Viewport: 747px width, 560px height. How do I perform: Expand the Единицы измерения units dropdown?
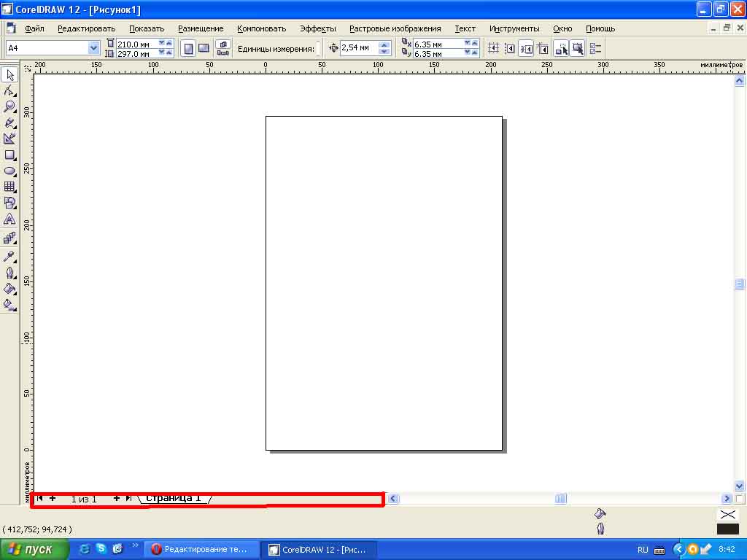click(318, 49)
